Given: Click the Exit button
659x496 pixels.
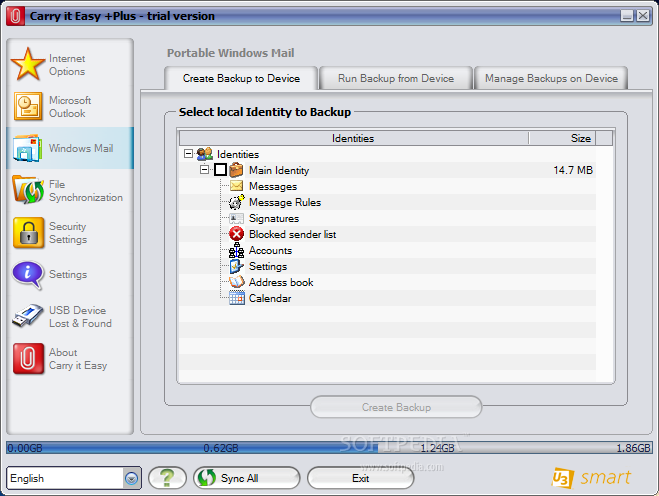Looking at the screenshot, I should (361, 478).
